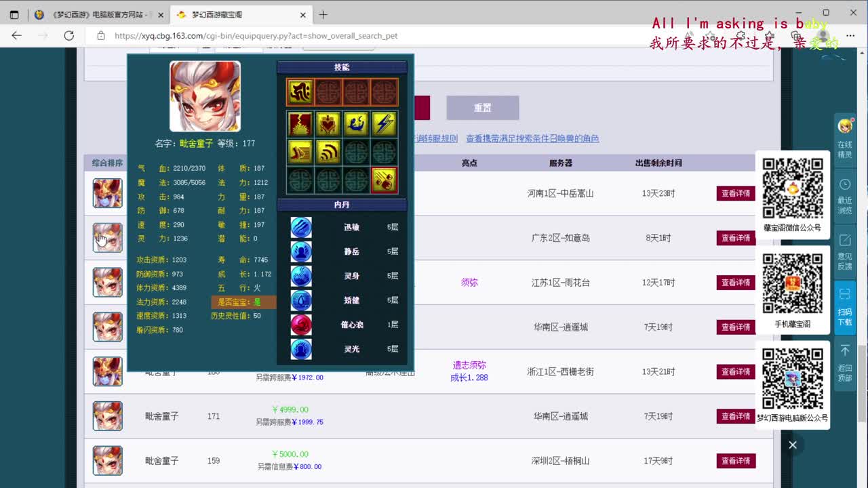Switch to 梦幻西游电脑版官方网站 tab
868x488 pixels.
coord(98,14)
